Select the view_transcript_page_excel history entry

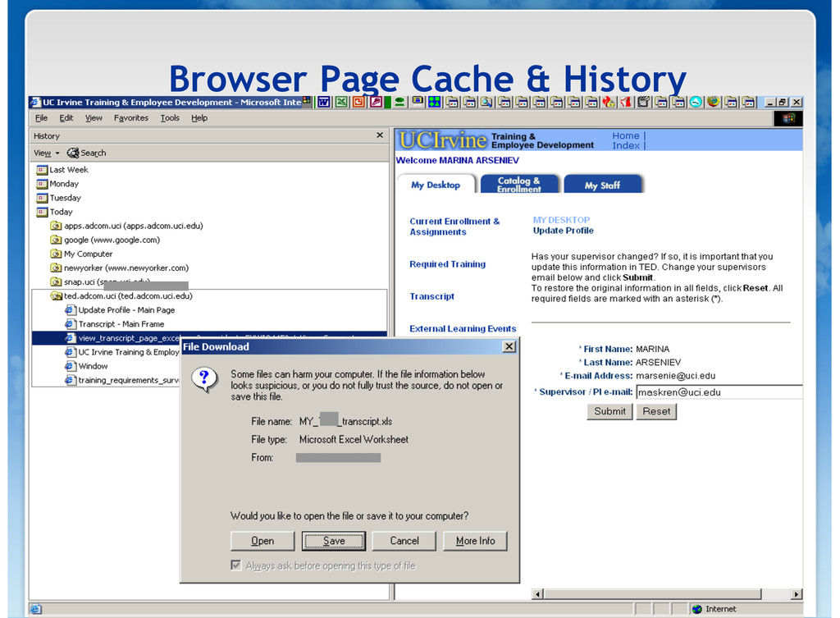click(x=209, y=337)
